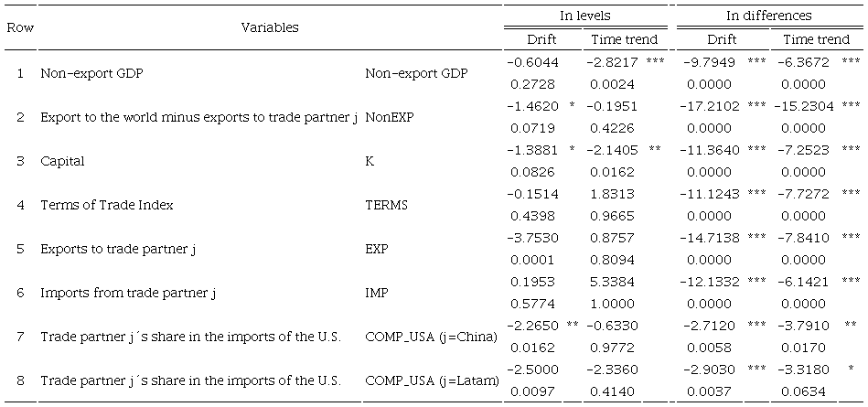This screenshot has height=407, width=868.
Task: Select the value 5.3384 in the IMP row
Action: click(611, 282)
